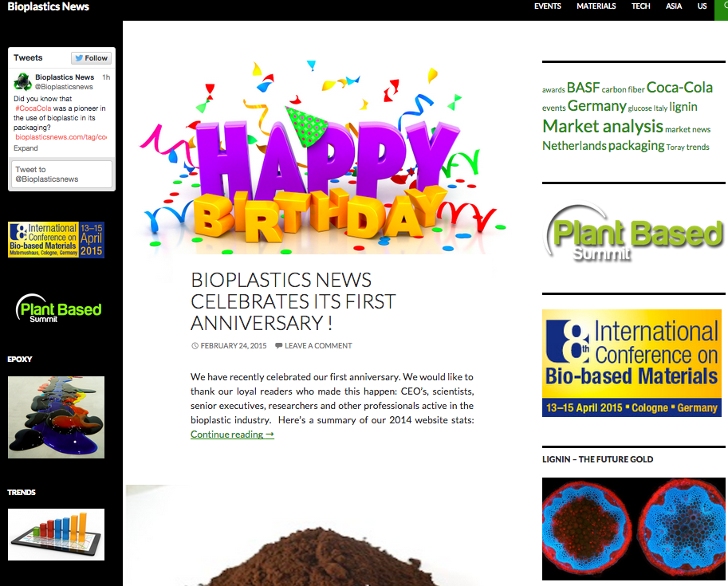Select the Market analysis tag in the tag cloud
The height and width of the screenshot is (586, 728).
click(x=601, y=126)
